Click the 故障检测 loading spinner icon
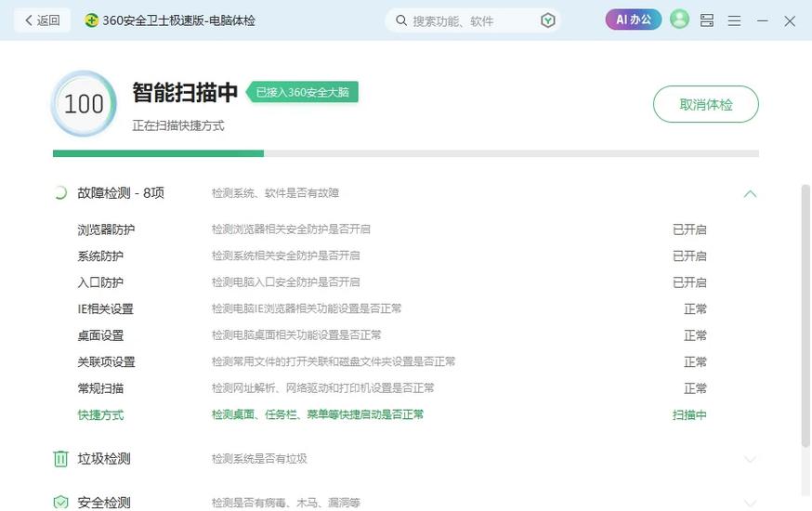This screenshot has height=511, width=812. coord(60,193)
